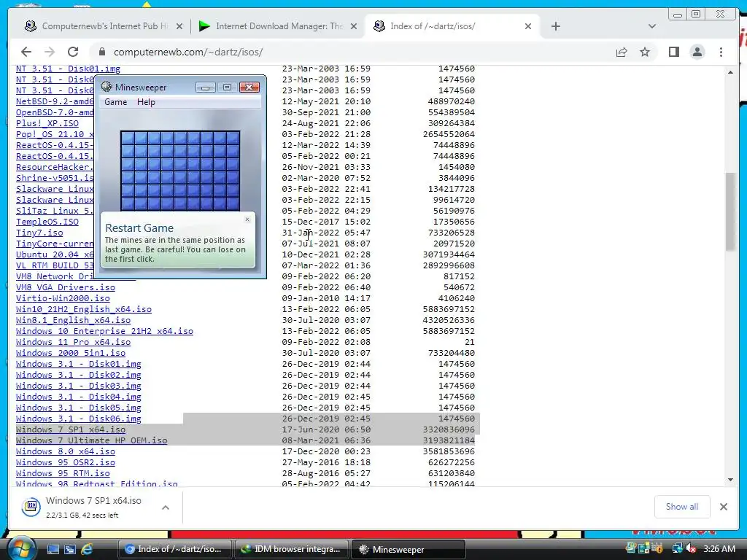Open download item options chevron

[x=166, y=507]
